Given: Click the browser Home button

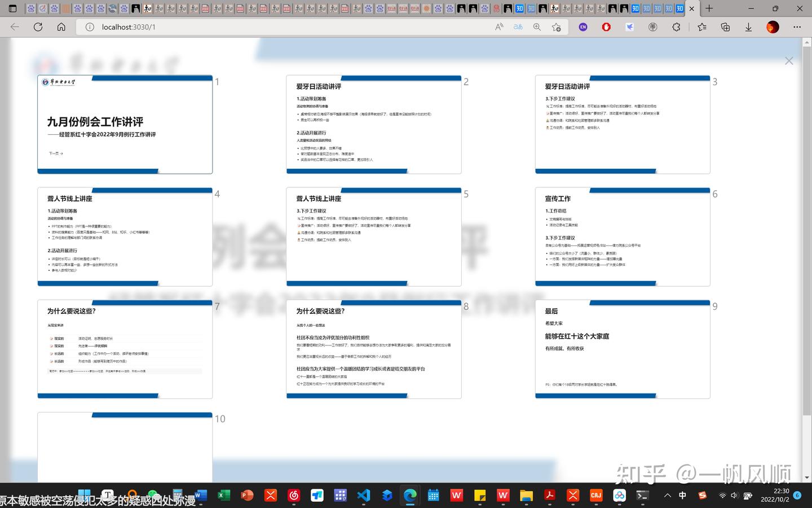Looking at the screenshot, I should pos(61,27).
